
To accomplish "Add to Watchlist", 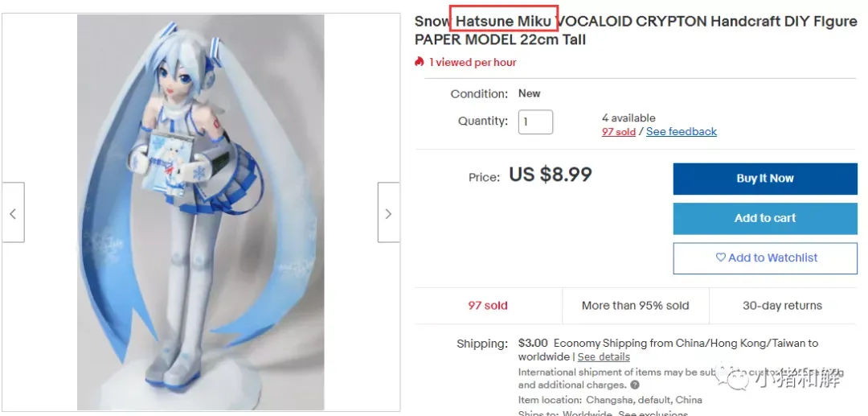I will (765, 258).
